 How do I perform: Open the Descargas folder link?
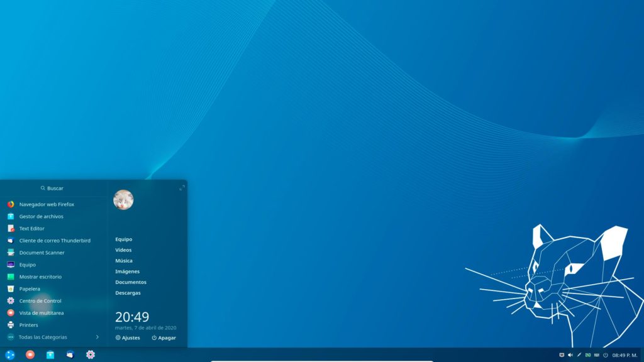[128, 293]
